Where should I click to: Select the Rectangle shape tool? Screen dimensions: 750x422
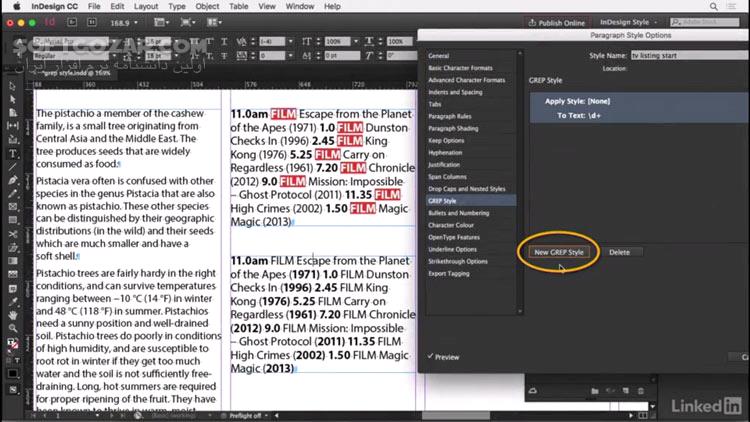[x=12, y=221]
